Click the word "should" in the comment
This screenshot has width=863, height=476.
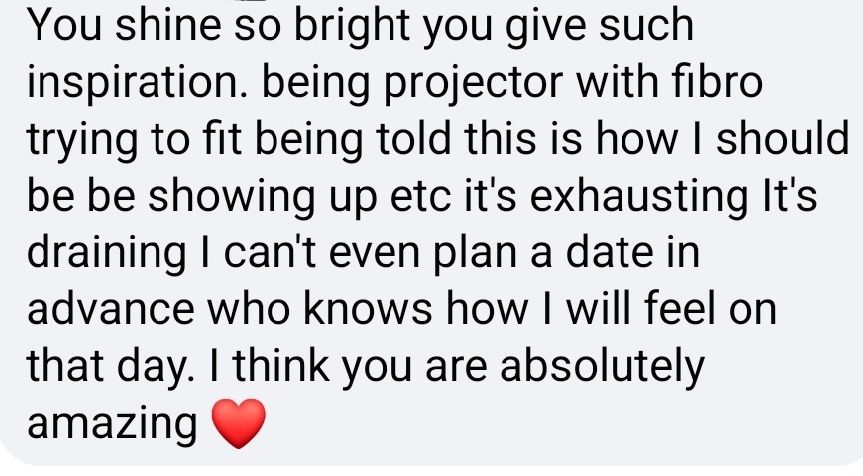782,138
